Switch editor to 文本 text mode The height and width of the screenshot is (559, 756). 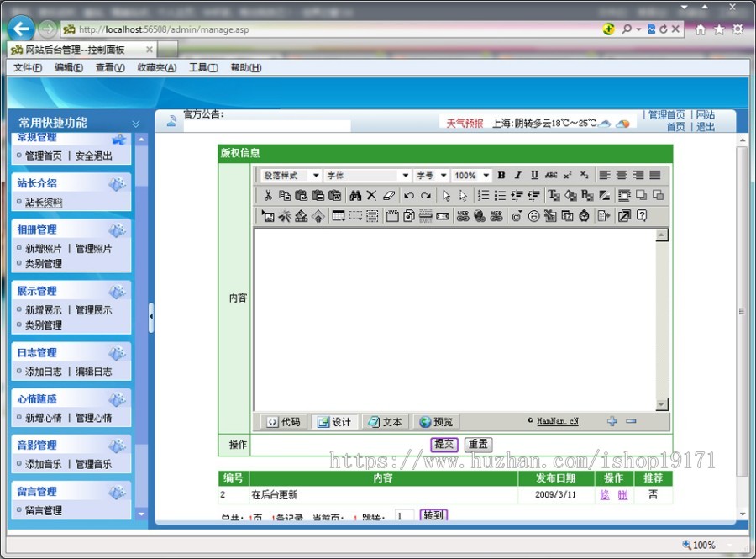point(386,422)
